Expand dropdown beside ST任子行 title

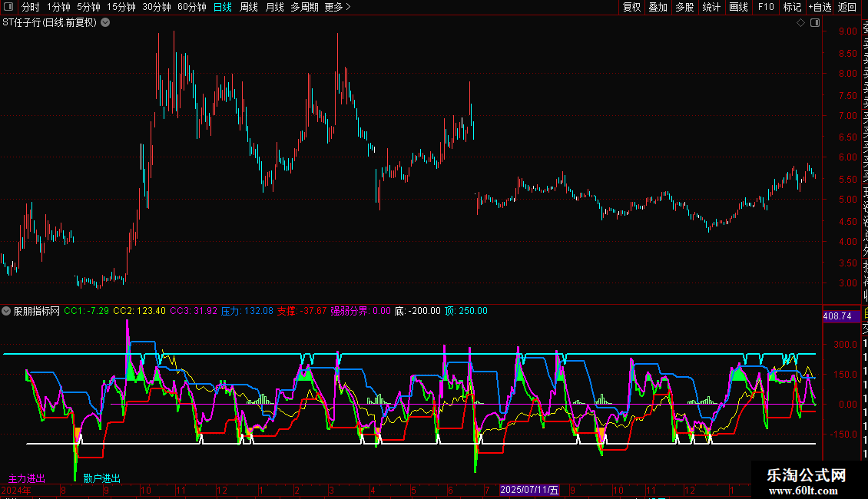[x=105, y=22]
